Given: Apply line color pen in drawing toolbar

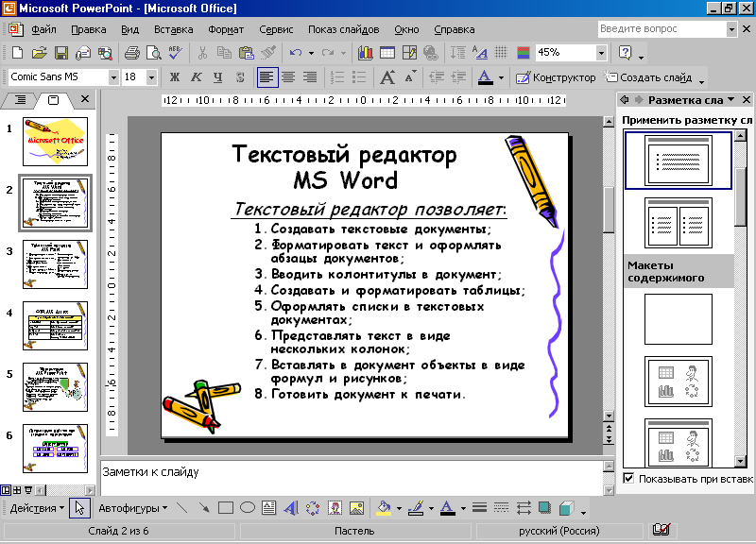Looking at the screenshot, I should tap(416, 508).
